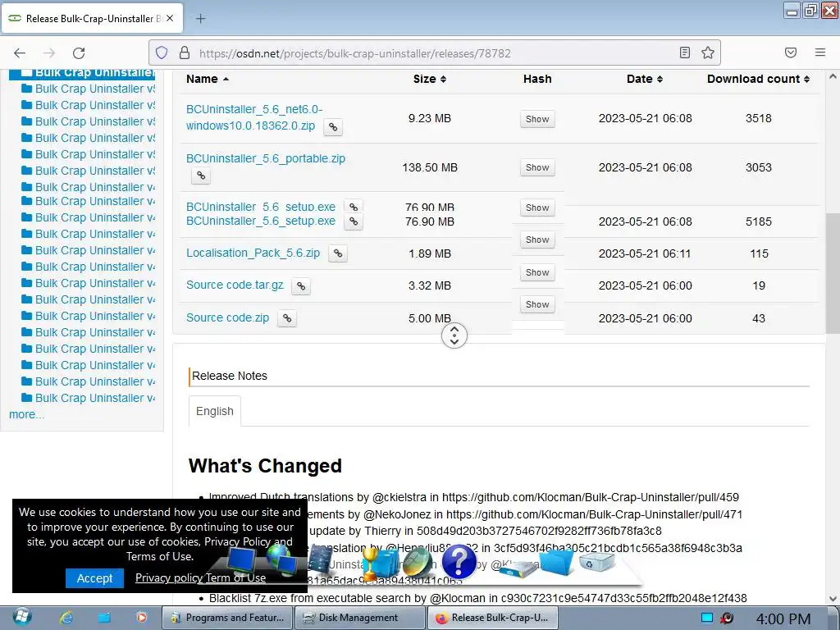
Task: Download BCUninstaller_5.6_net6.0-windows10.0.18362.0.zip
Action: tap(254, 117)
